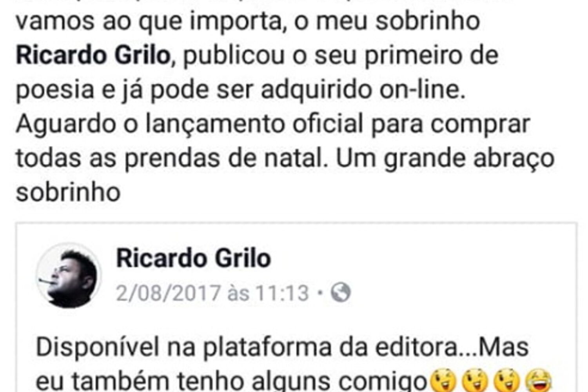Image resolution: width=588 pixels, height=392 pixels.
Task: Click the 'Disponível na plataforma da editora' text
Action: point(248,347)
